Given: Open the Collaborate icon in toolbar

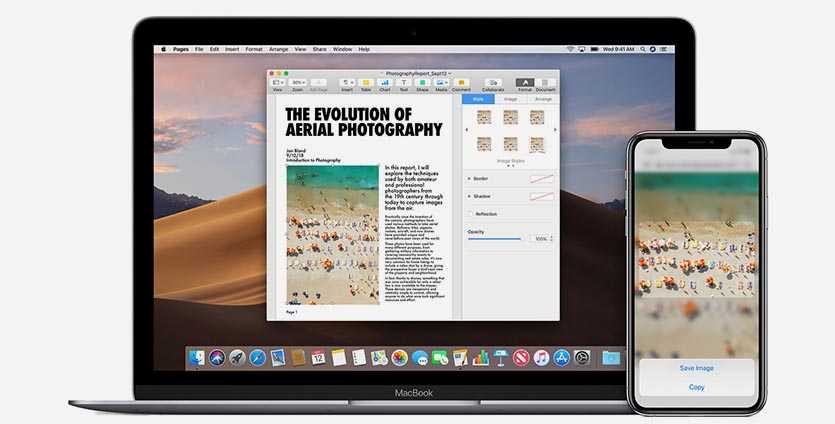Looking at the screenshot, I should (x=493, y=83).
